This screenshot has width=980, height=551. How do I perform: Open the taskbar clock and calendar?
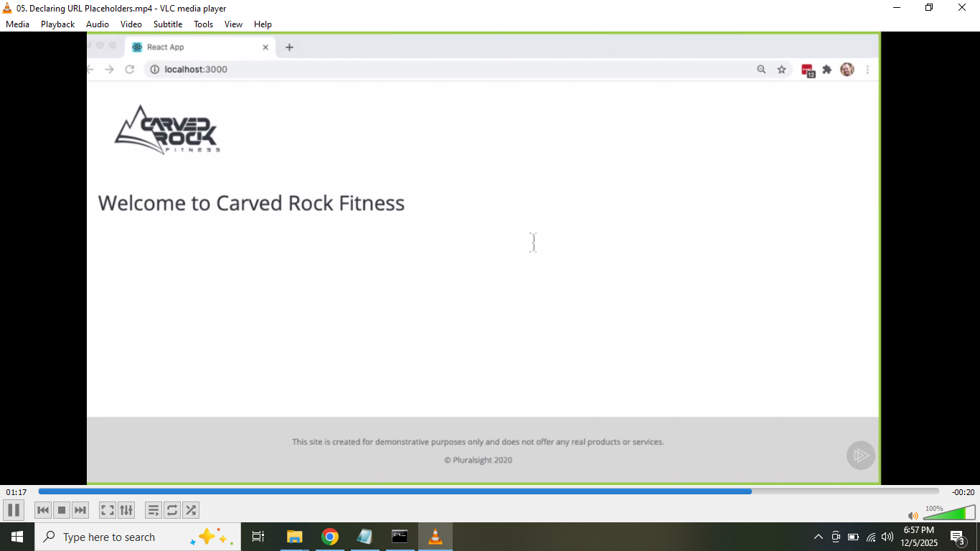point(920,537)
